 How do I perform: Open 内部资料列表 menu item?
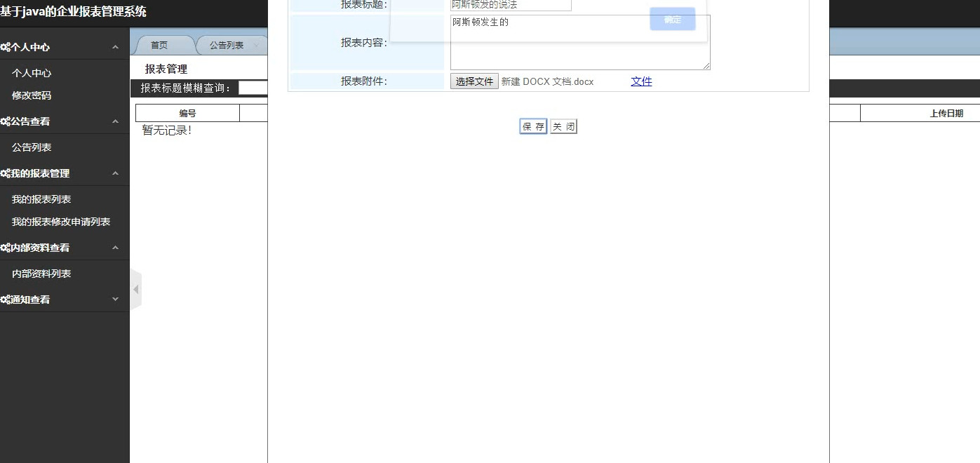point(41,274)
